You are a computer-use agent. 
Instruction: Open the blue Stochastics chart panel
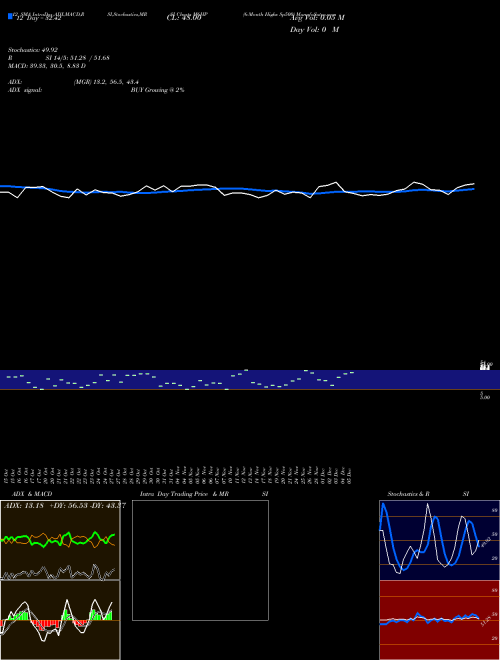[439, 540]
